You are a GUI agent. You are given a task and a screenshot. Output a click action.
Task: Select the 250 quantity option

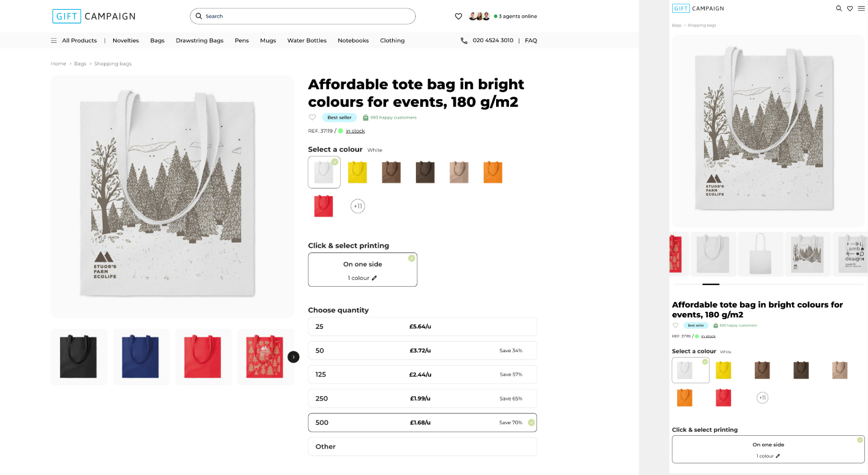click(x=422, y=399)
